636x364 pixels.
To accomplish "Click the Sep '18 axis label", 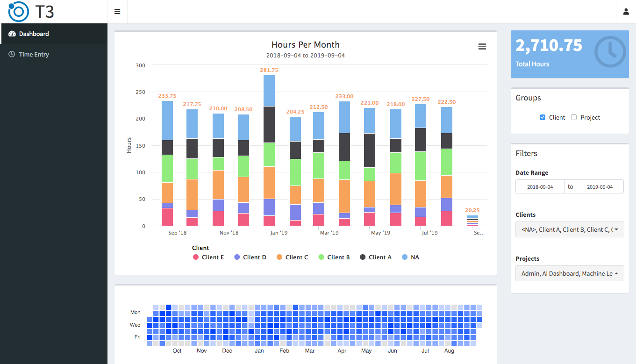I will click(178, 233).
